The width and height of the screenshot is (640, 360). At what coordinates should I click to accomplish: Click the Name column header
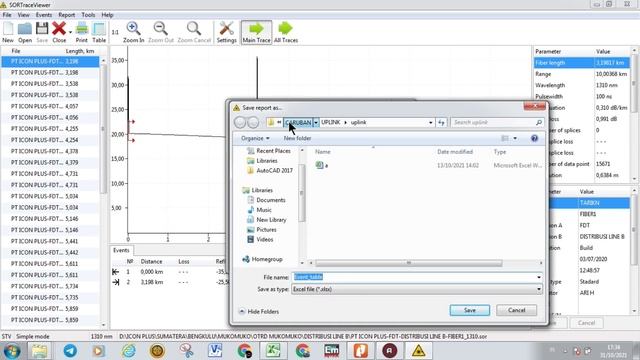point(322,152)
